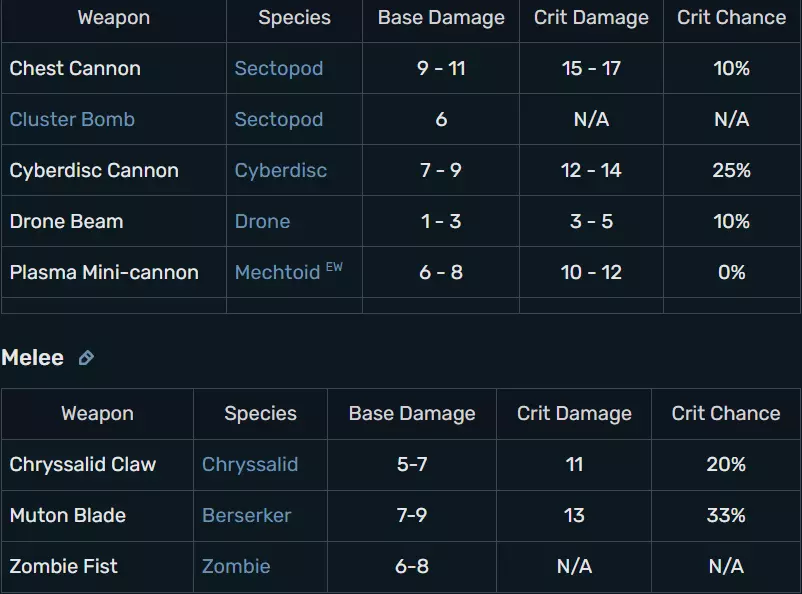Open the Cluster Bomb weapon link

pyautogui.click(x=72, y=120)
